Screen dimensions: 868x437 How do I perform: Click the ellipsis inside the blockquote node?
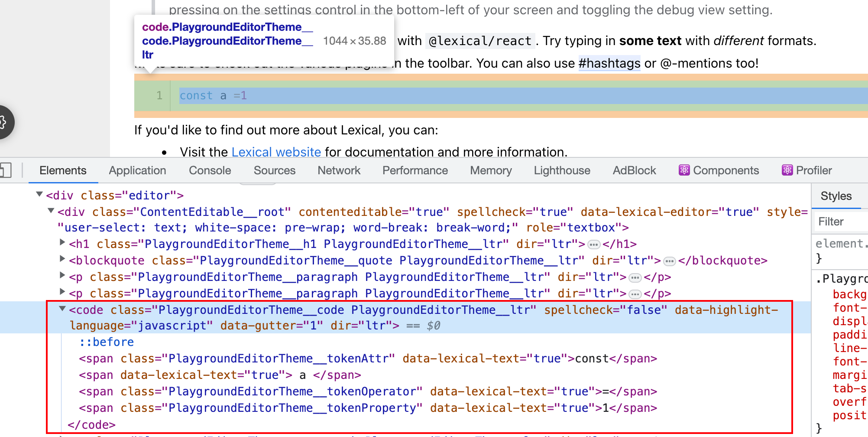coord(669,261)
